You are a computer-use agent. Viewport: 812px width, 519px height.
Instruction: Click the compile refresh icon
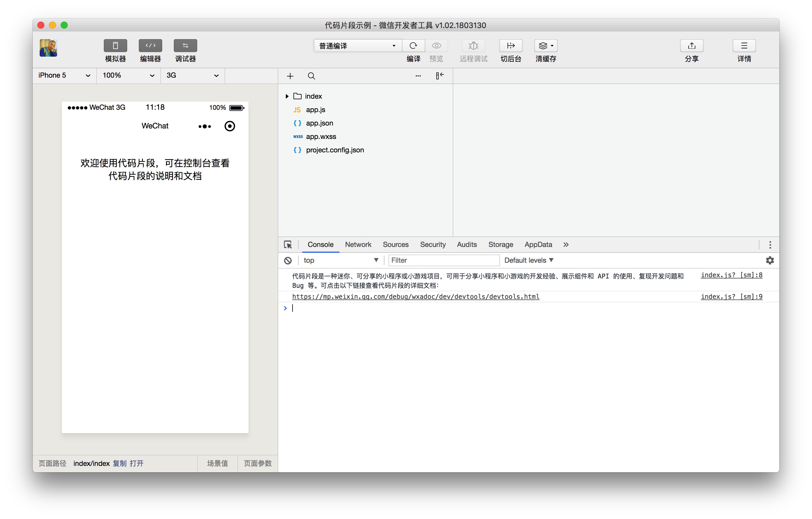click(x=413, y=46)
